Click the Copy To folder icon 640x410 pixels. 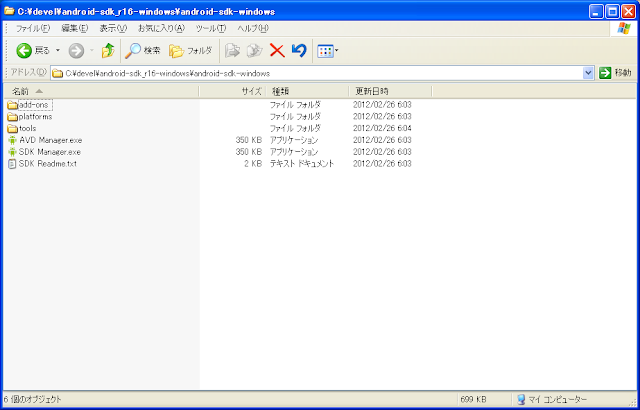pos(255,51)
